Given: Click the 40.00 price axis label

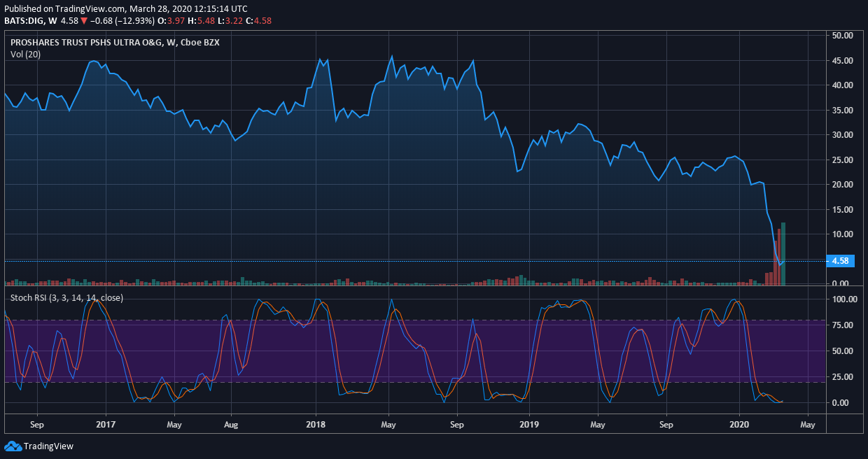Looking at the screenshot, I should [x=842, y=85].
